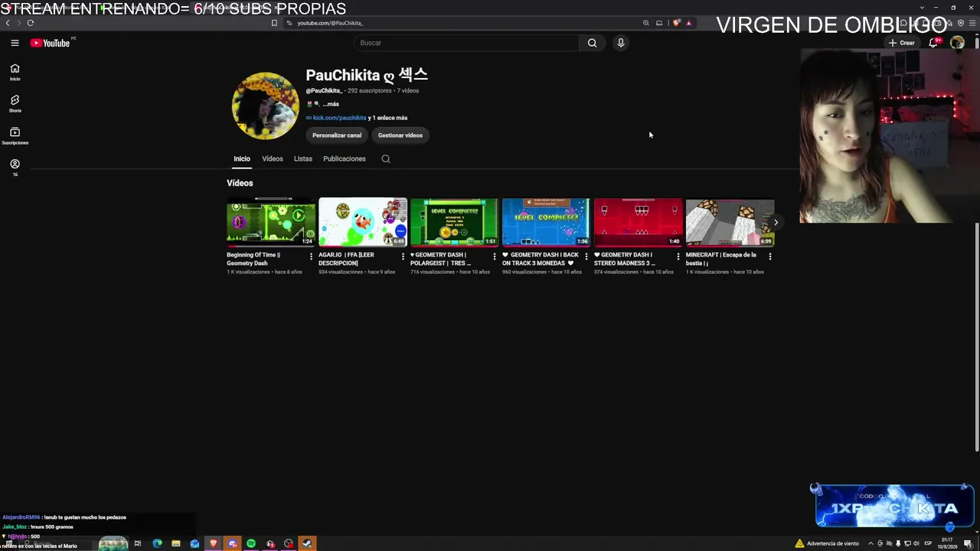
Task: Start voice search with microphone icon
Action: [621, 43]
